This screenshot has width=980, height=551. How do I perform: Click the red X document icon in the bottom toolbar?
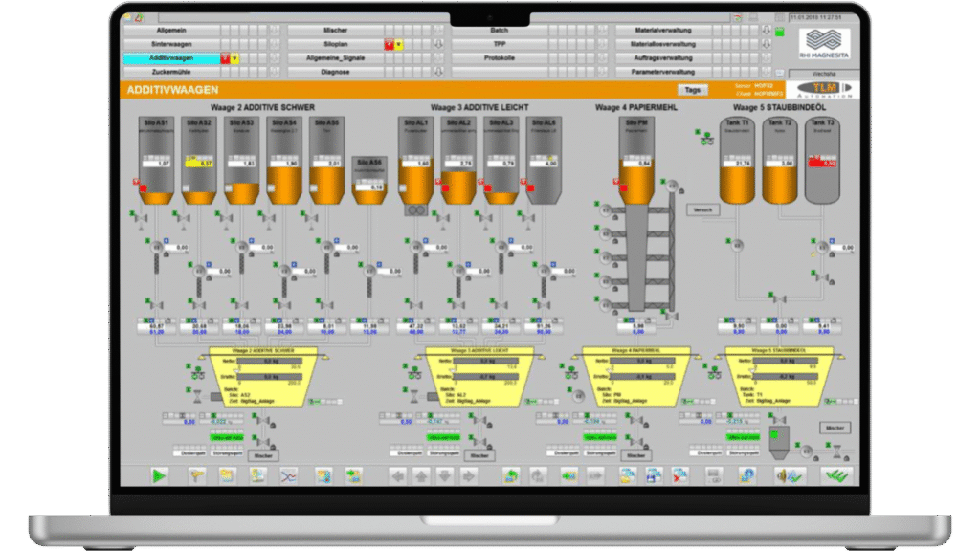click(680, 476)
